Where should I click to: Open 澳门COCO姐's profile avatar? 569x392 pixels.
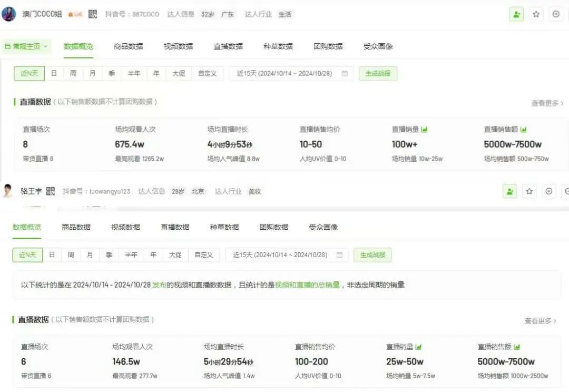coord(9,14)
